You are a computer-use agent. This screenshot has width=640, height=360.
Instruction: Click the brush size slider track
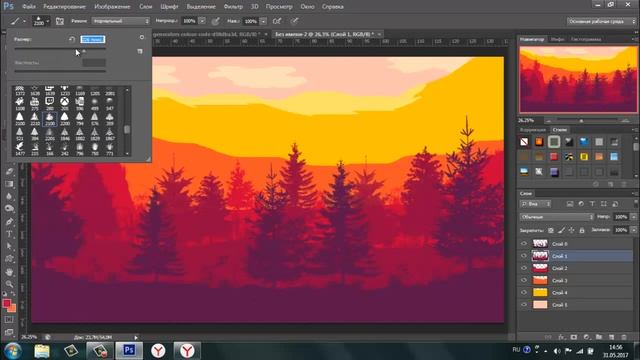[x=60, y=48]
